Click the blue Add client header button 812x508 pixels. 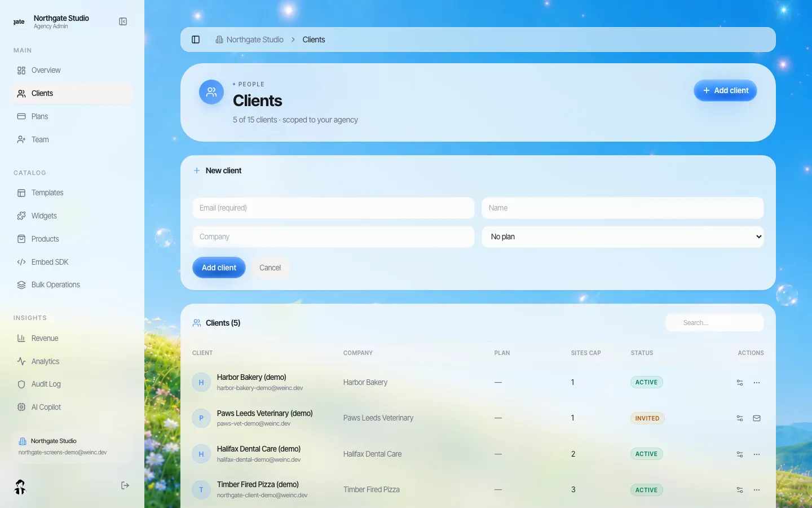[x=725, y=90]
